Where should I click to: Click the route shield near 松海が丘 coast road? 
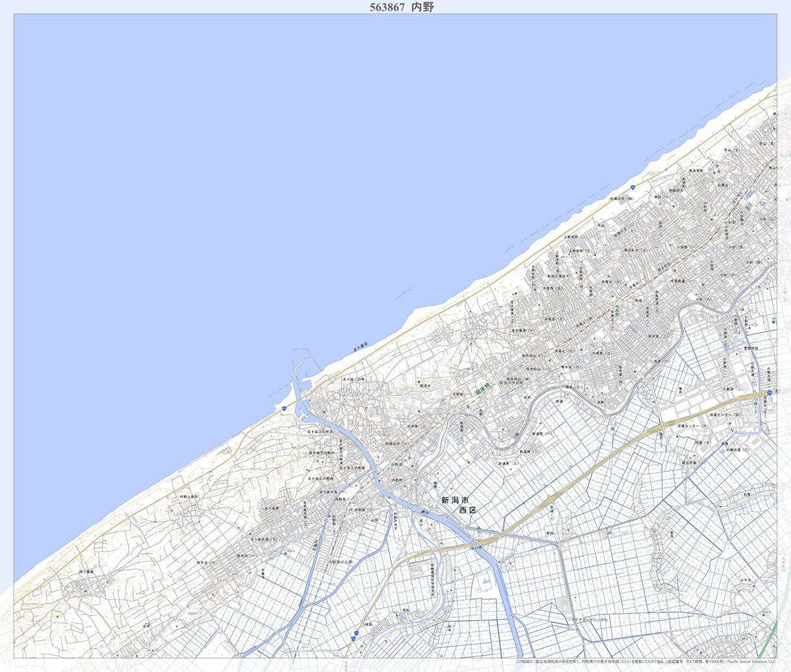coord(632,187)
